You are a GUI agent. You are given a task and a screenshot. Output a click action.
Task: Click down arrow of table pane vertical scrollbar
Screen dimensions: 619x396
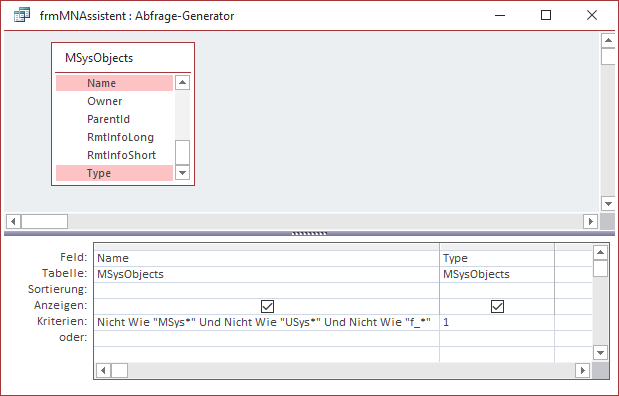click(608, 204)
